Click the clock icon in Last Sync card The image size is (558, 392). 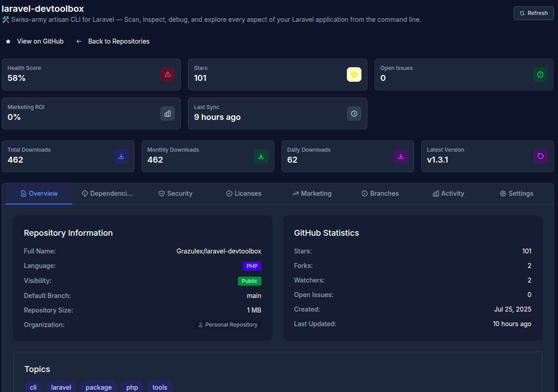pyautogui.click(x=354, y=114)
